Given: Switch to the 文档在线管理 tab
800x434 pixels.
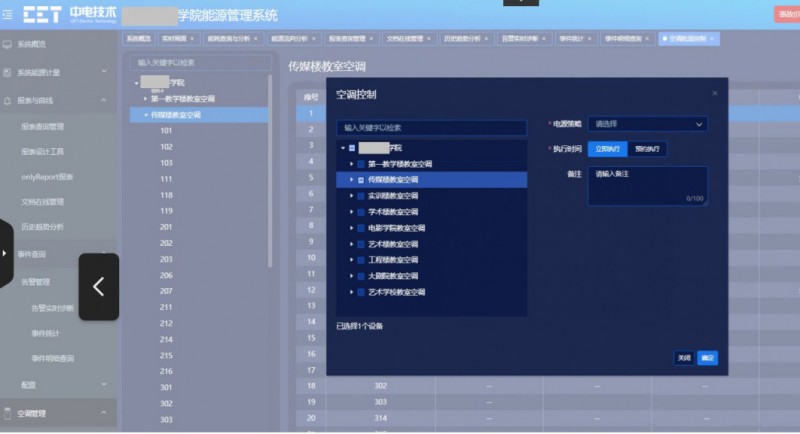Looking at the screenshot, I should [x=405, y=39].
